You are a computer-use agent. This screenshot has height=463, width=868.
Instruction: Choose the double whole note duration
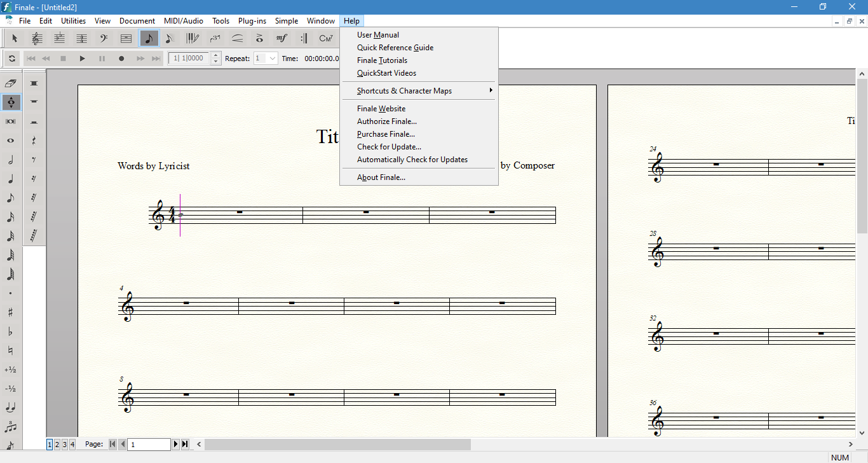(11, 121)
